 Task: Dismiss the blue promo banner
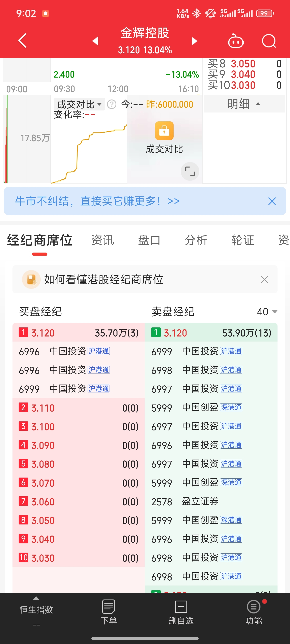coord(272,201)
